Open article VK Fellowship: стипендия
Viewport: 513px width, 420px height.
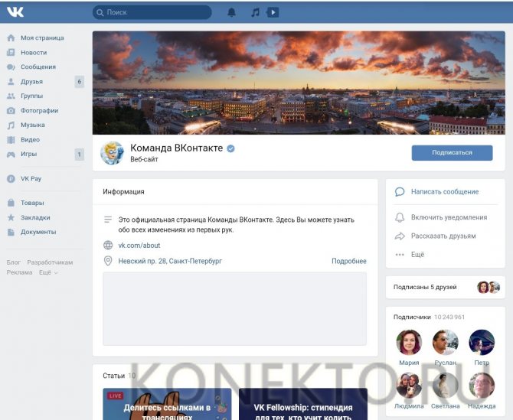coord(303,404)
